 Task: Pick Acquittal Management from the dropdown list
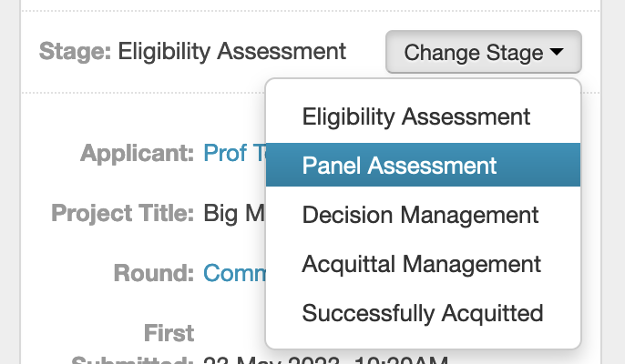tap(422, 264)
